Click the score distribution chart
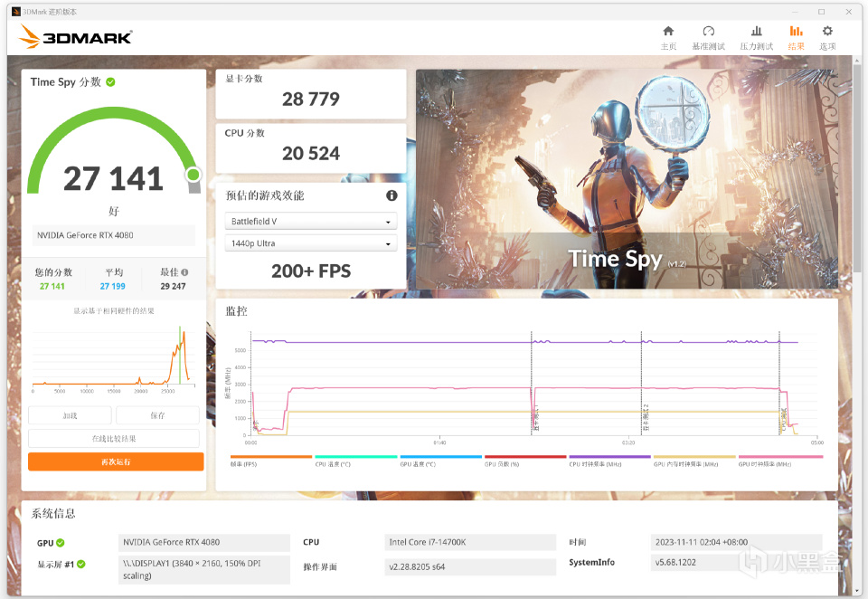Image resolution: width=868 pixels, height=599 pixels. pyautogui.click(x=114, y=357)
